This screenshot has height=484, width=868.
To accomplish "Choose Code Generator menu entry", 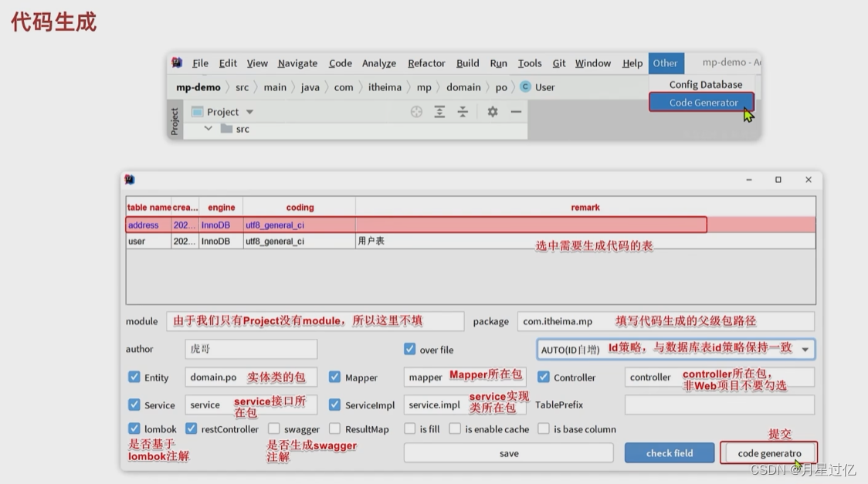I will point(702,103).
